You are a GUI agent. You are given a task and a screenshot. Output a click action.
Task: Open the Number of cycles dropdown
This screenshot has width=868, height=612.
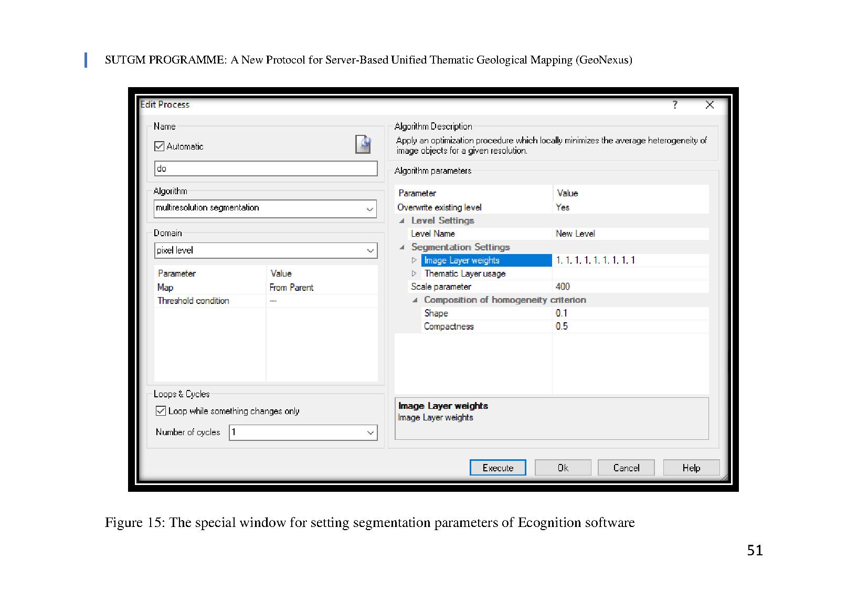(x=369, y=433)
